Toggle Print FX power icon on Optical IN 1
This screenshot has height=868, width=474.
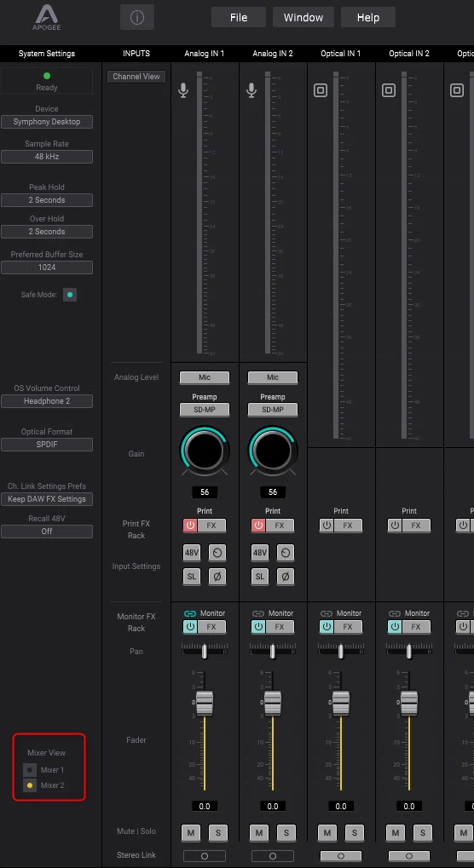coord(327,526)
